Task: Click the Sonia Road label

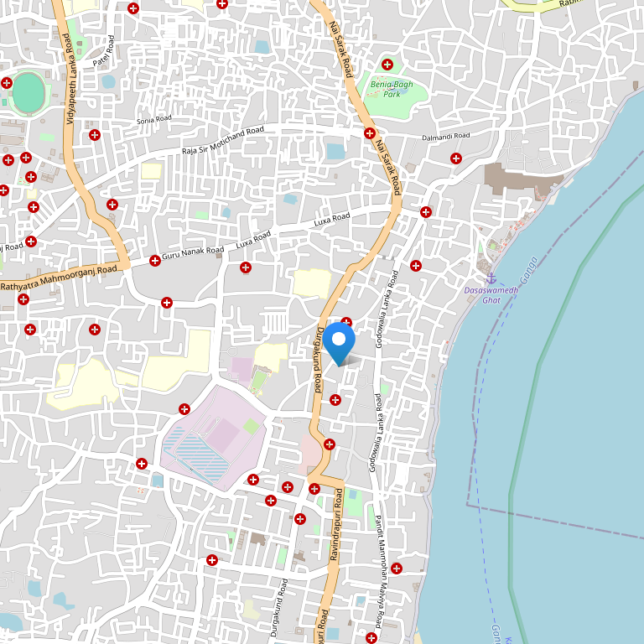Action: (153, 119)
